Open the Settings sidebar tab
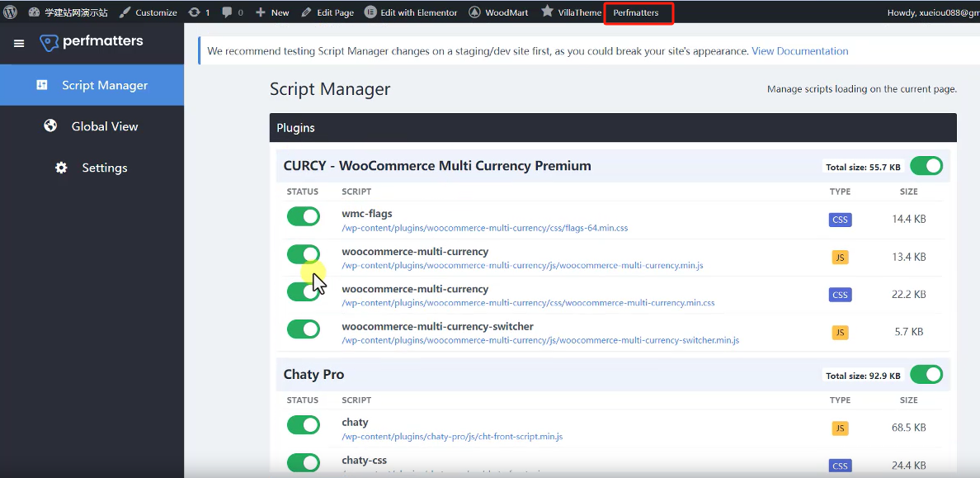This screenshot has width=980, height=478. pyautogui.click(x=92, y=168)
